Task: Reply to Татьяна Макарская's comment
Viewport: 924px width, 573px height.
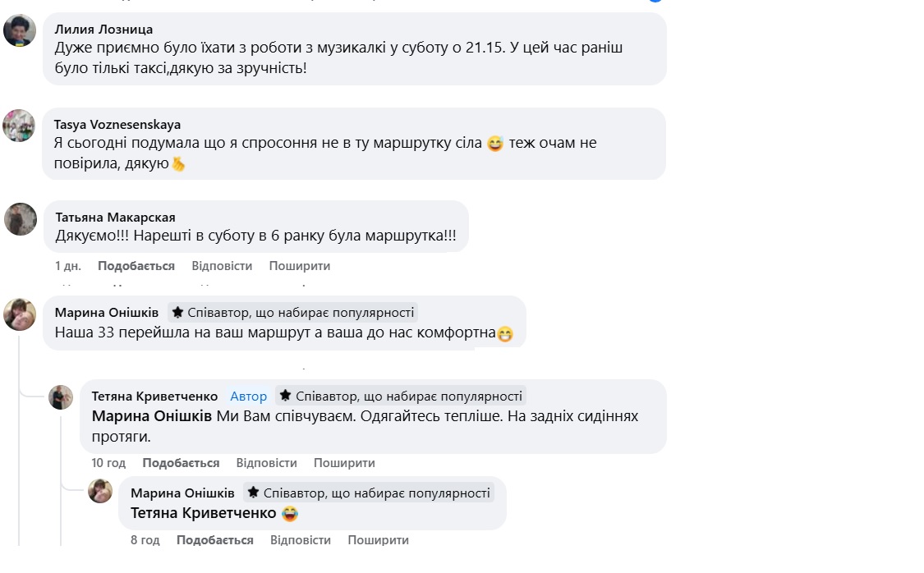Action: click(x=222, y=266)
